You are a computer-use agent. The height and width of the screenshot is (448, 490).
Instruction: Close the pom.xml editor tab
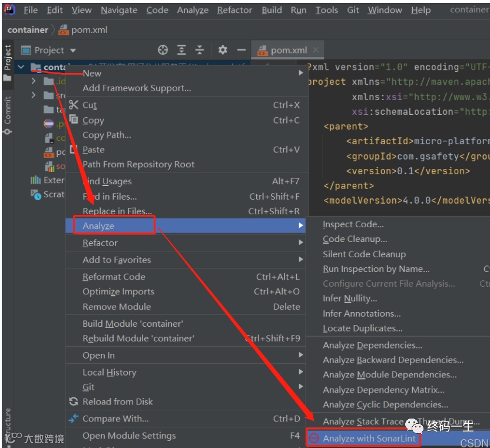tap(316, 50)
